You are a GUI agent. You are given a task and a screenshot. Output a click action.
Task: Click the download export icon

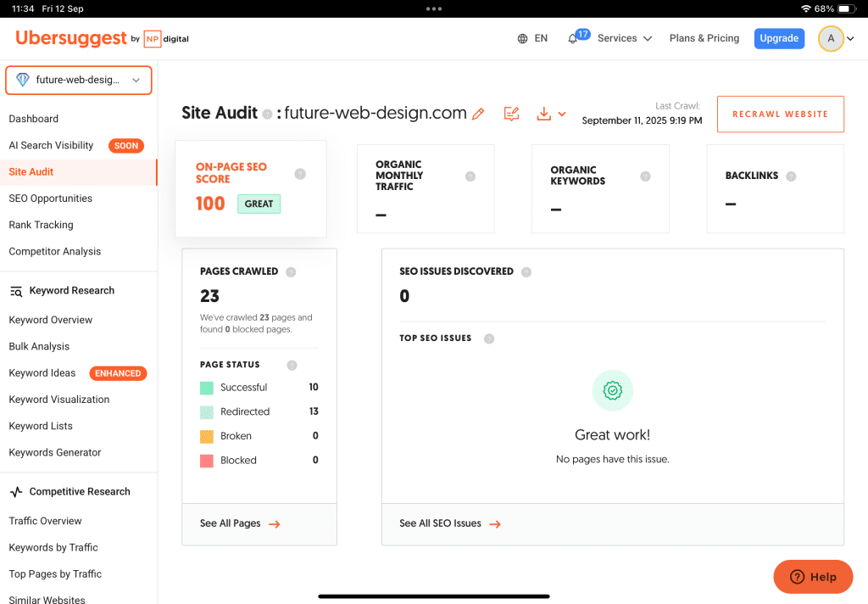click(544, 114)
